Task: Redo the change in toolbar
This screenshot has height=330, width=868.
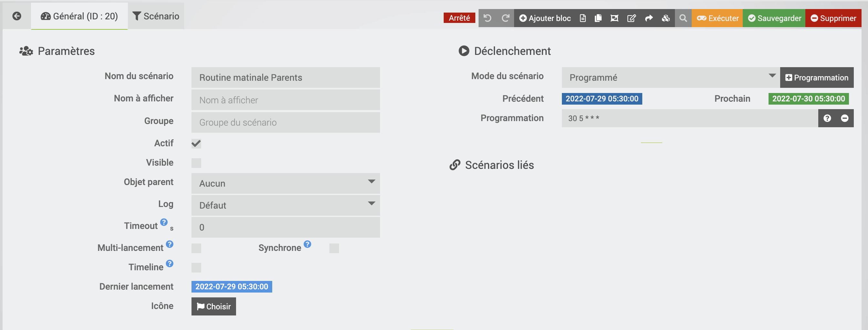Action: 505,18
